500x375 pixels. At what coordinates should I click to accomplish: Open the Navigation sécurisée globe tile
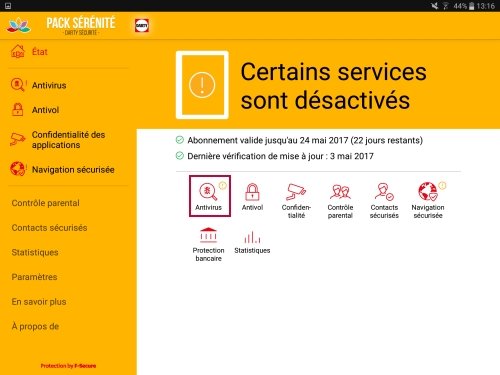pos(428,201)
